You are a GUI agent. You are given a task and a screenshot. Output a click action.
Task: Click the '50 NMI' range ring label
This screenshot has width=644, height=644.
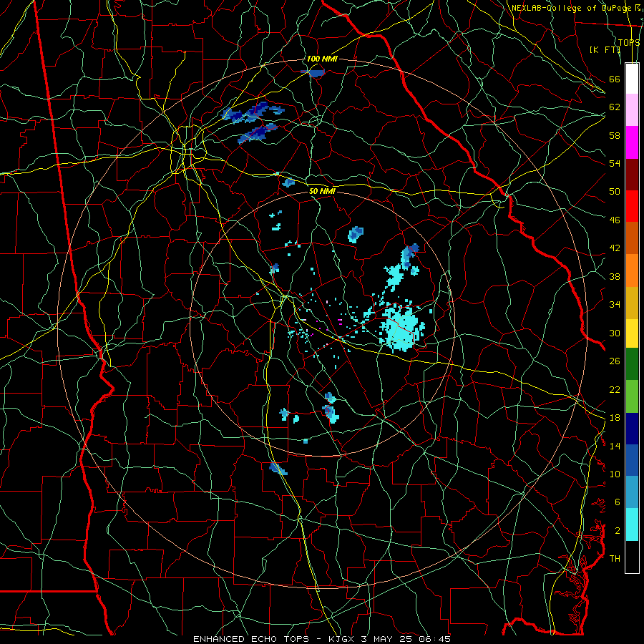click(x=322, y=191)
